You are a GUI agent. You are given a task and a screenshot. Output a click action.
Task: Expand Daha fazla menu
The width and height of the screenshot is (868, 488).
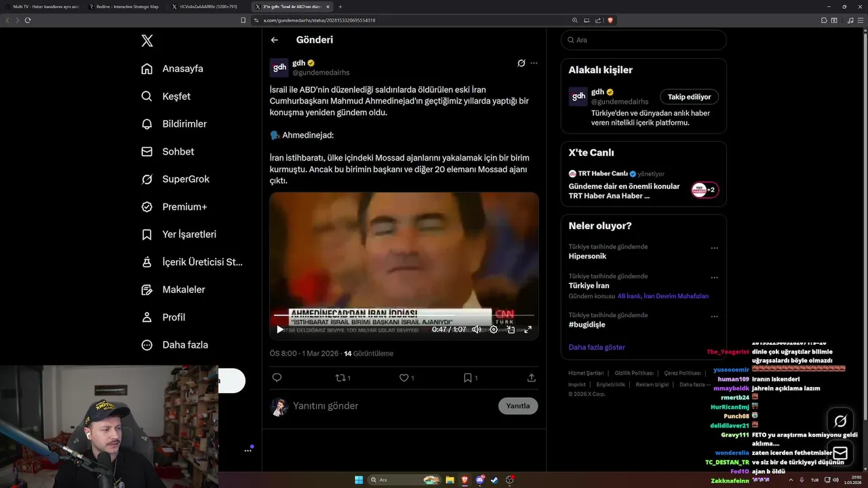tap(174, 345)
